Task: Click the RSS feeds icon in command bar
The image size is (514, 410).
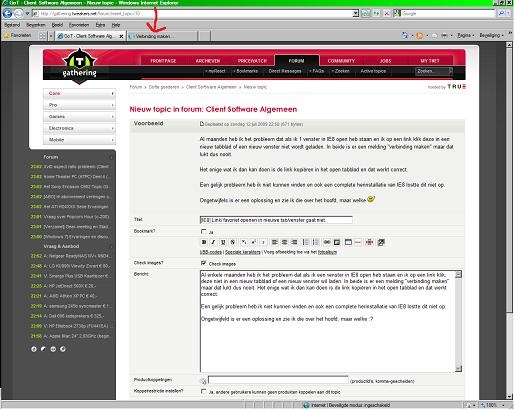Action: point(420,35)
